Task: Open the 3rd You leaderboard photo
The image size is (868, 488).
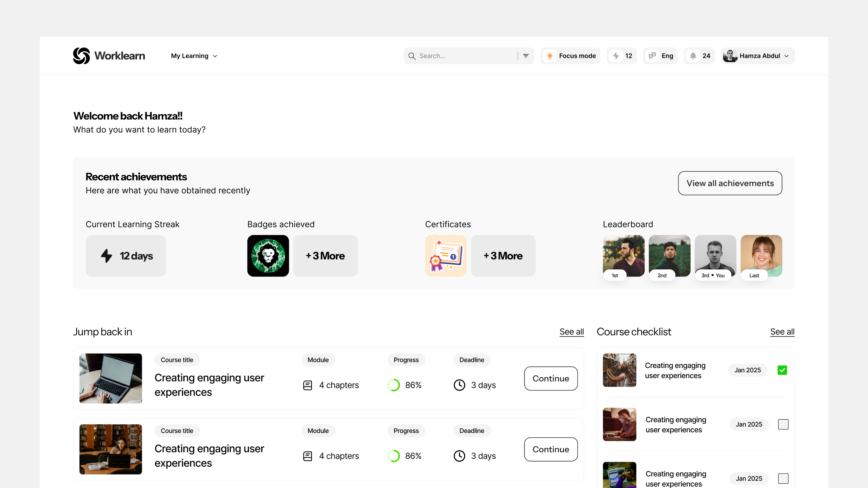Action: click(715, 256)
